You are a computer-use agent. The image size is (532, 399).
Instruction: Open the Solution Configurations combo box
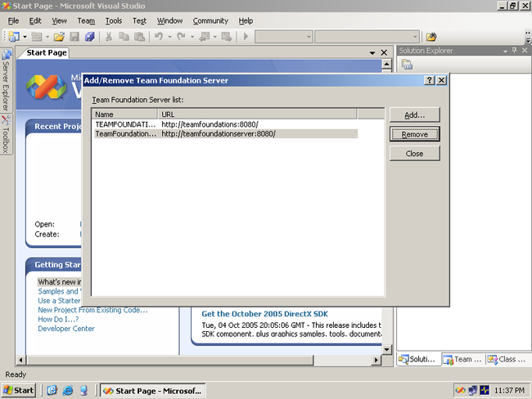coord(284,37)
